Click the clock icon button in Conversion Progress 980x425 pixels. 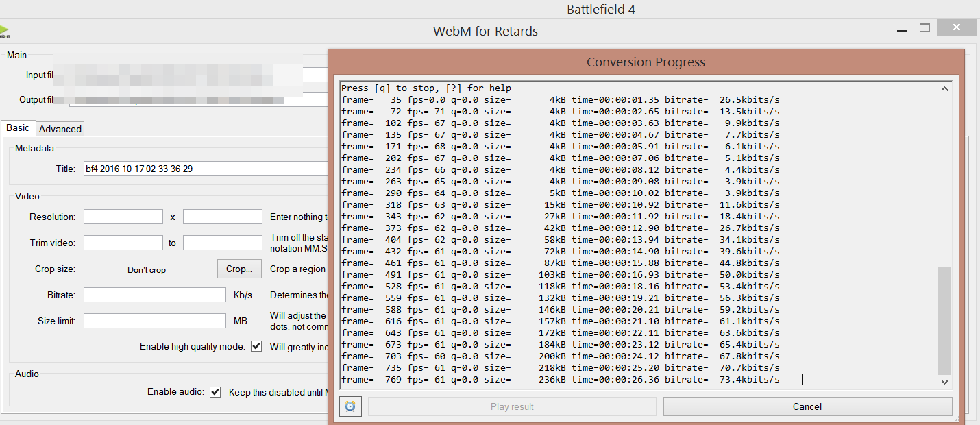pos(350,406)
